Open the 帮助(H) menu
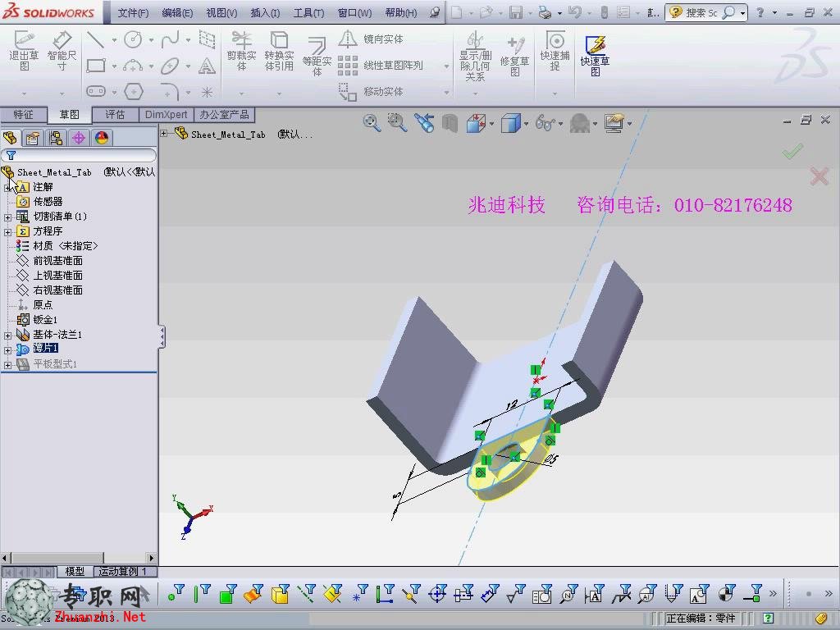Screen dimensions: 840x630 [x=400, y=13]
